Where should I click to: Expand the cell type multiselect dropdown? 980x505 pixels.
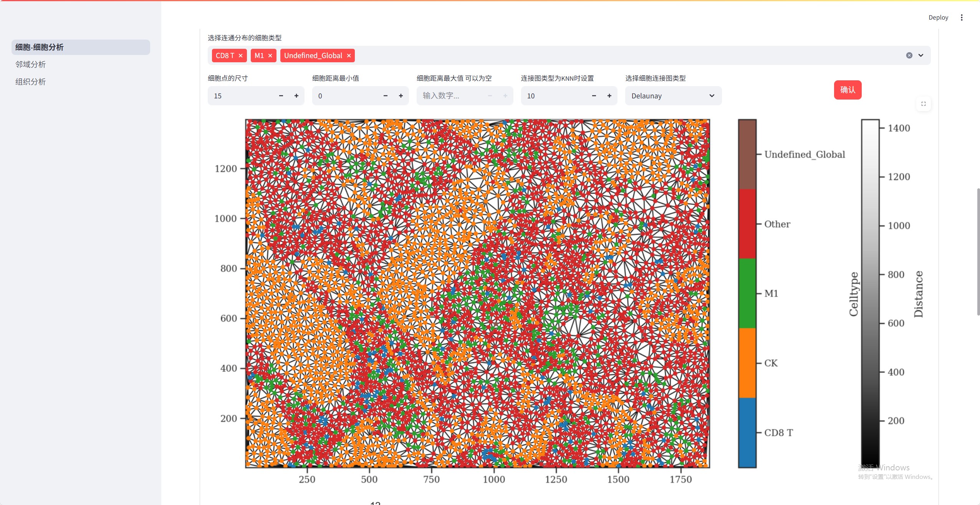(921, 55)
